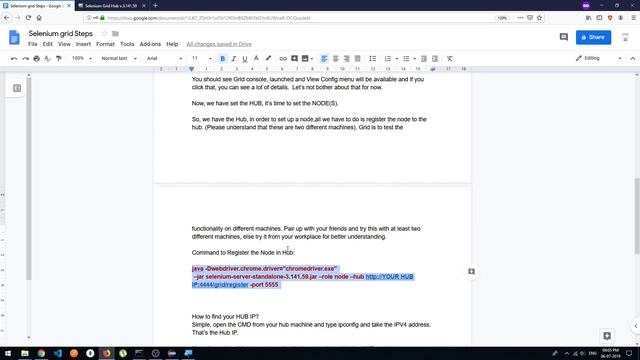Apply numbered list
The height and width of the screenshot is (360, 640).
click(x=388, y=59)
